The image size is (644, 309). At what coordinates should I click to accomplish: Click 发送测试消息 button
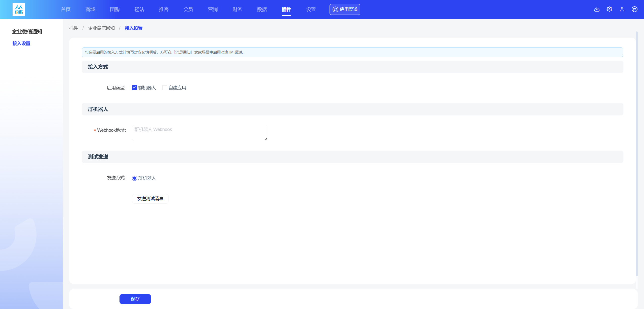pyautogui.click(x=150, y=199)
